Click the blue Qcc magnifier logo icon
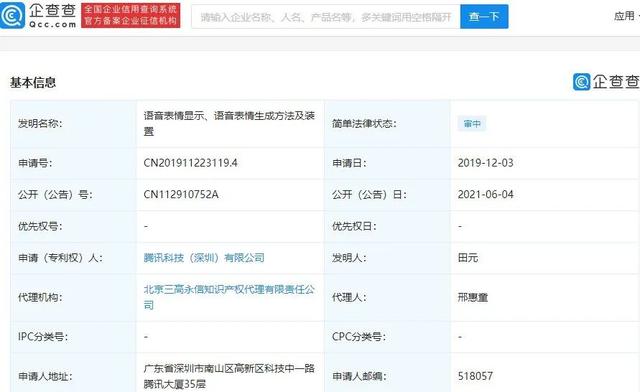 12,15
